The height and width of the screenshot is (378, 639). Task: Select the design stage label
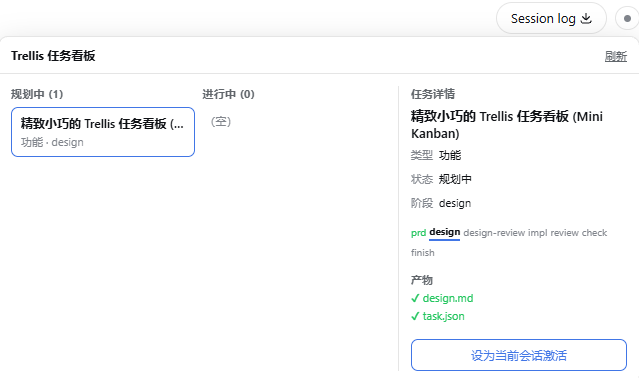pyautogui.click(x=445, y=232)
